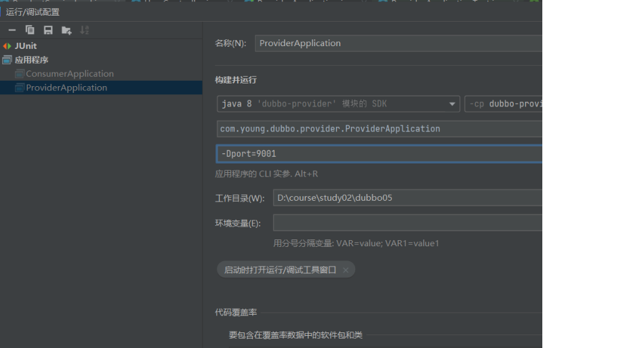Select the 应用程序 group node
Image resolution: width=644 pixels, height=348 pixels.
tap(31, 60)
